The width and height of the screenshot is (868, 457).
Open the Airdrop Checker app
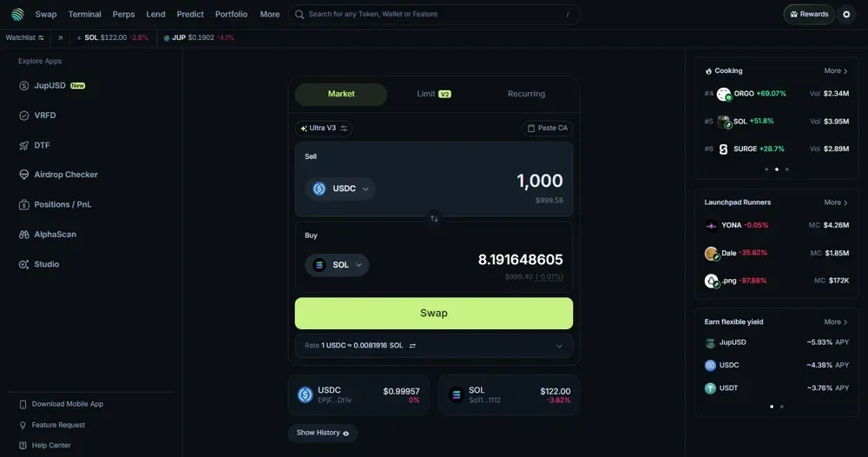click(58, 175)
